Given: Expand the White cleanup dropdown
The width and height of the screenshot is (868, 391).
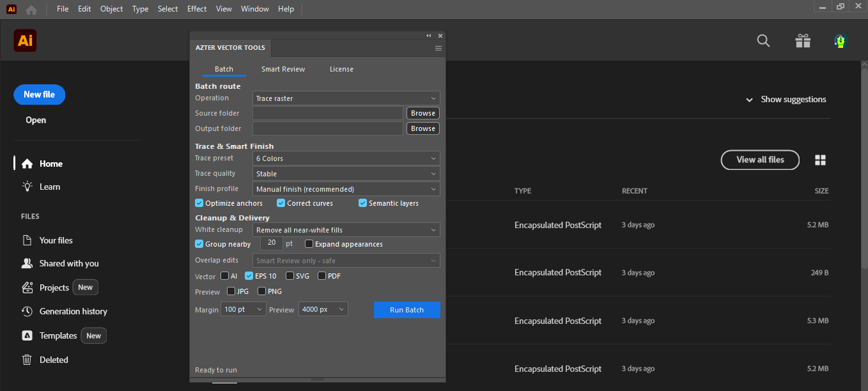Looking at the screenshot, I should (x=346, y=230).
